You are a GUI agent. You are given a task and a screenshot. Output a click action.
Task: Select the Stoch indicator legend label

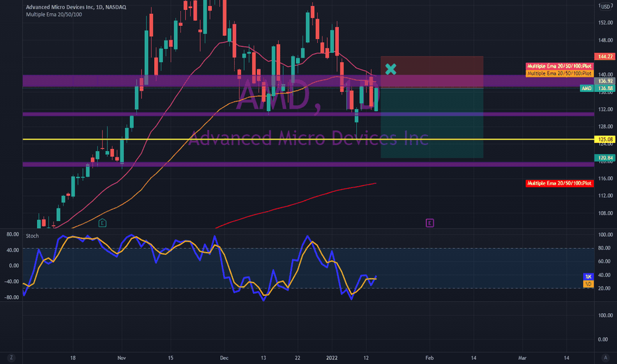pyautogui.click(x=32, y=236)
